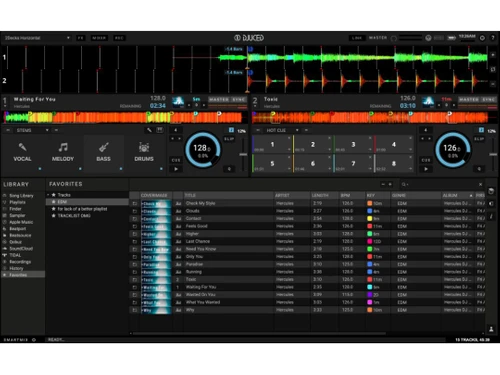Open the 2 Decks Horizontal layout dropdown
The image size is (500, 375).
pos(37,38)
